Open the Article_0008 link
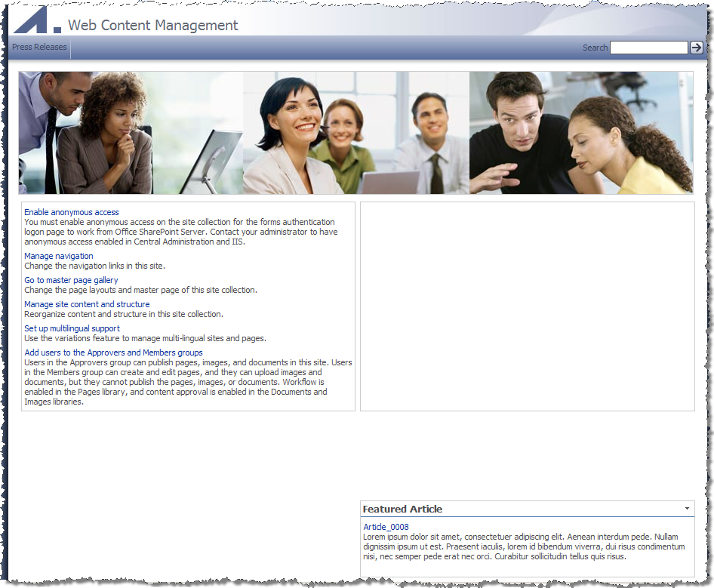 click(x=386, y=527)
